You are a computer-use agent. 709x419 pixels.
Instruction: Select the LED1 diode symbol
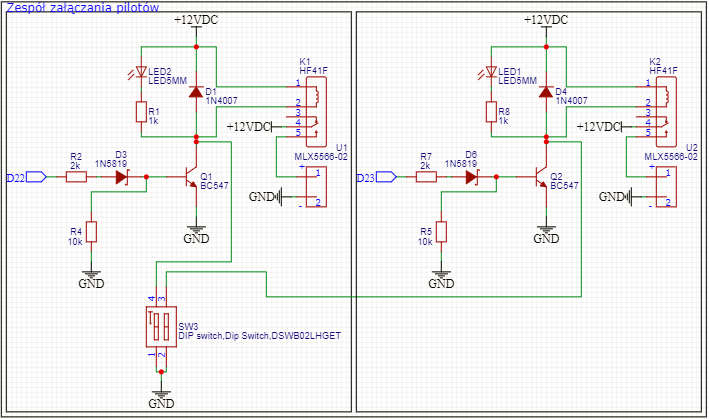[491, 72]
